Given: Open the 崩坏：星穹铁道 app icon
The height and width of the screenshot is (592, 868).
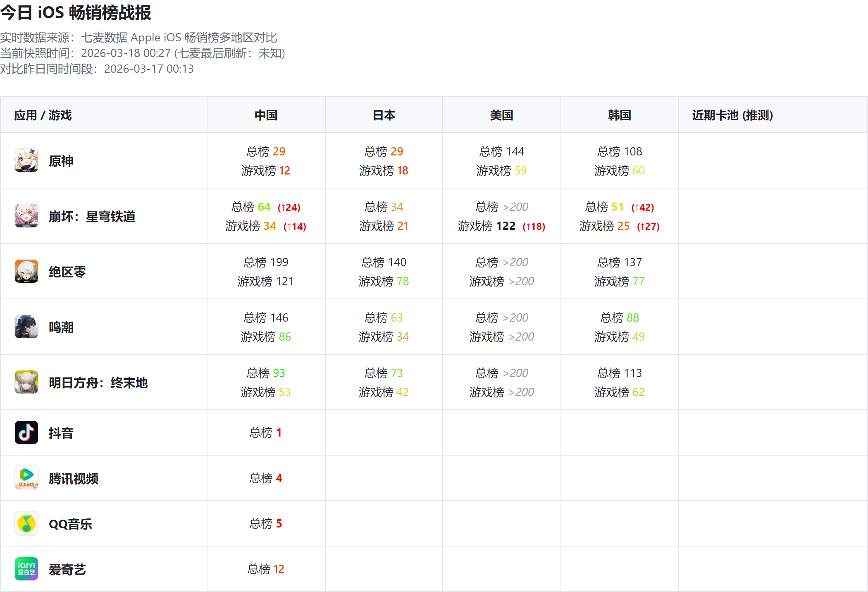Looking at the screenshot, I should tap(26, 216).
